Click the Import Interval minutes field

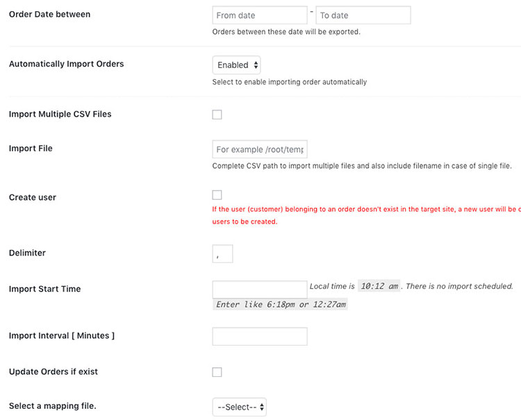259,337
